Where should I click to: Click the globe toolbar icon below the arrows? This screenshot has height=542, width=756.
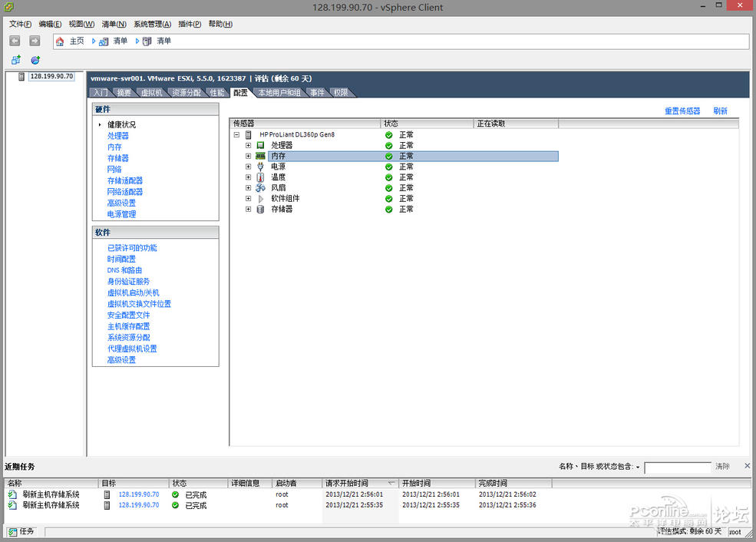[35, 61]
